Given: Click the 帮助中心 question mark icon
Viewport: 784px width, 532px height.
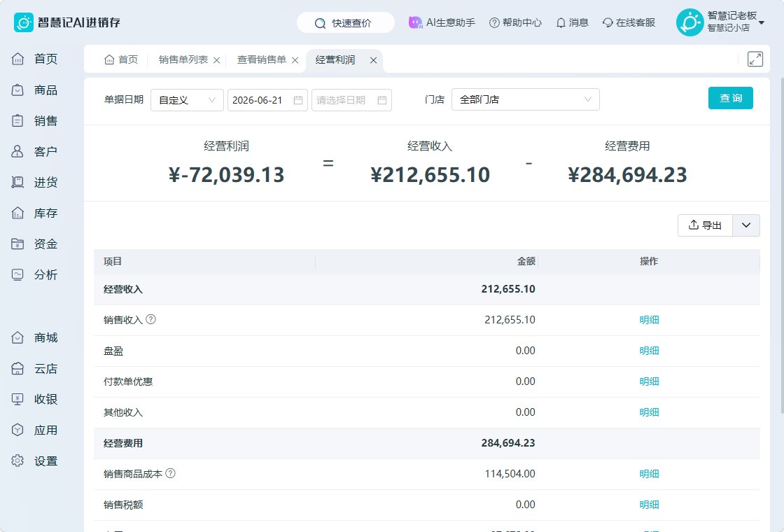Looking at the screenshot, I should click(x=494, y=22).
